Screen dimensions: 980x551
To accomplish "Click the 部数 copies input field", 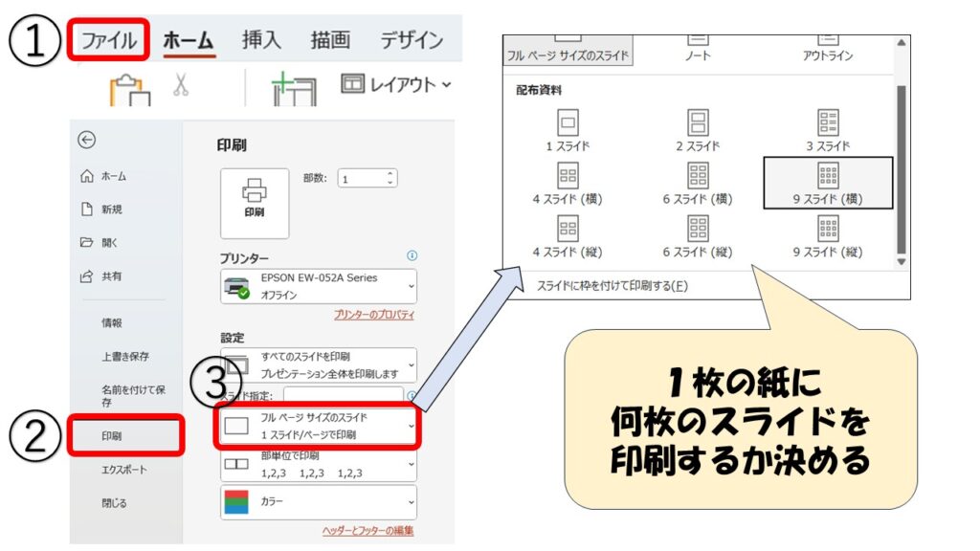I will [367, 179].
